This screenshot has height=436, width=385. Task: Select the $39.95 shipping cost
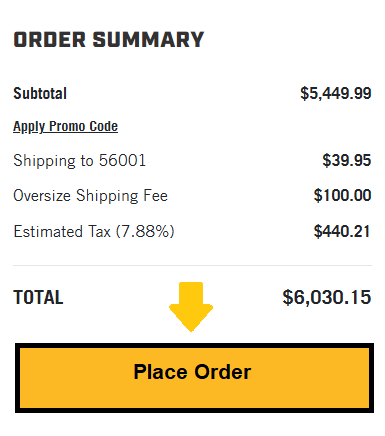coord(347,160)
